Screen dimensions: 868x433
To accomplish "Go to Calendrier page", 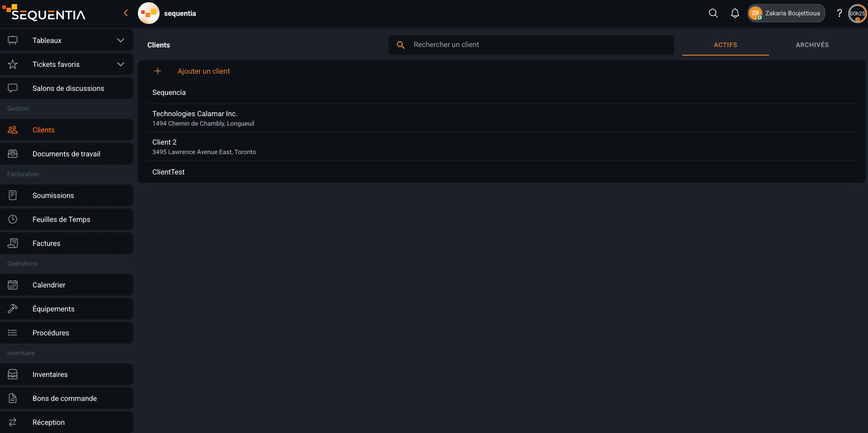I will tap(66, 285).
